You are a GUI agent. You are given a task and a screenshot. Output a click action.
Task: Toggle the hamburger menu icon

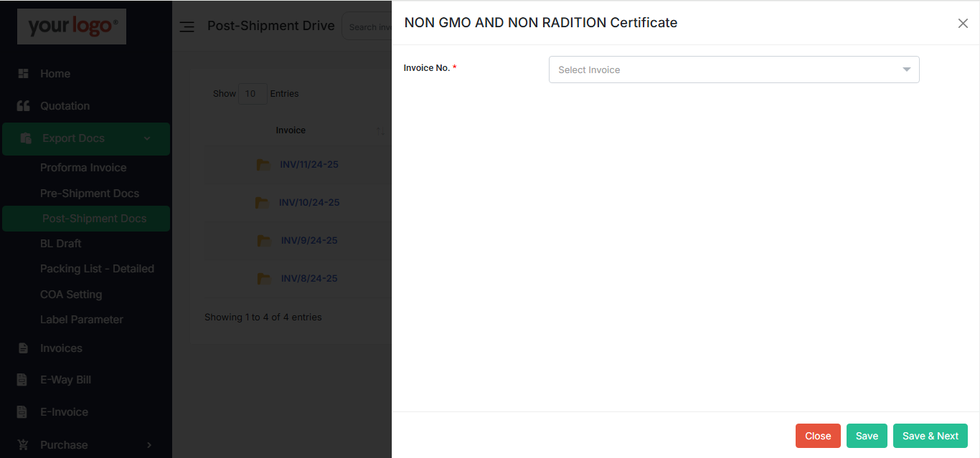(x=187, y=27)
